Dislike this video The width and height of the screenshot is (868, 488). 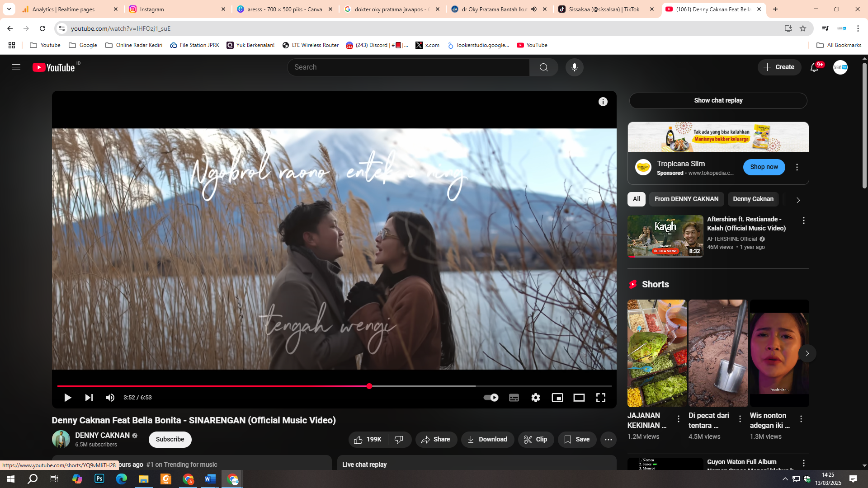[399, 440]
